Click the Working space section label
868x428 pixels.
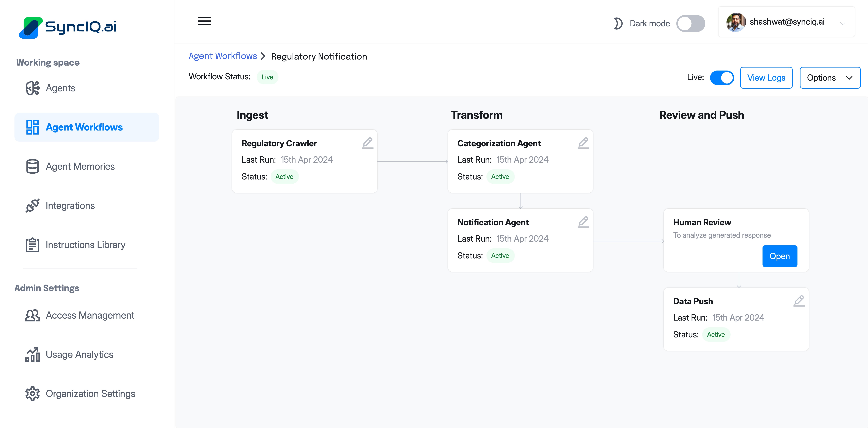point(48,63)
